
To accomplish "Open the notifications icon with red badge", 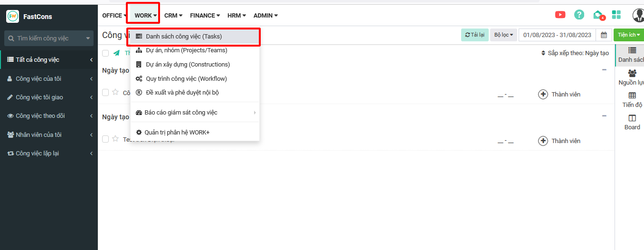I will tap(598, 15).
